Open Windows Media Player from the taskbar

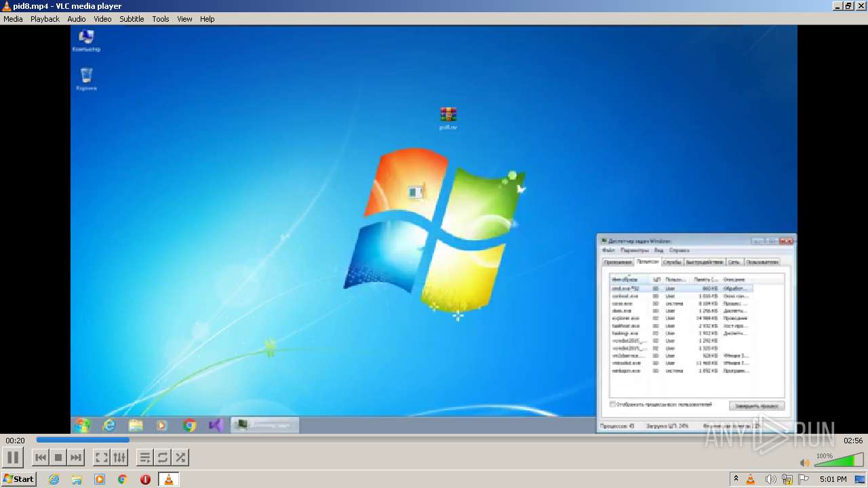point(100,479)
